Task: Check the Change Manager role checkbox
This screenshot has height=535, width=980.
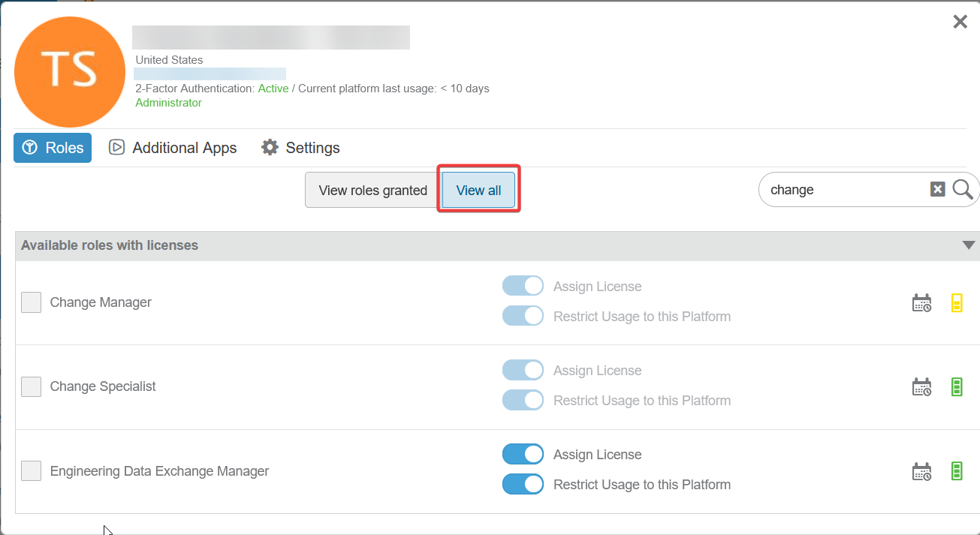Action: click(31, 302)
